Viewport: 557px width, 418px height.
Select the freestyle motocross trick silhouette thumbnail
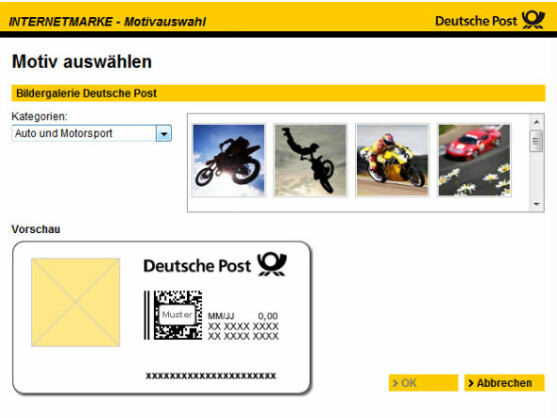click(310, 160)
